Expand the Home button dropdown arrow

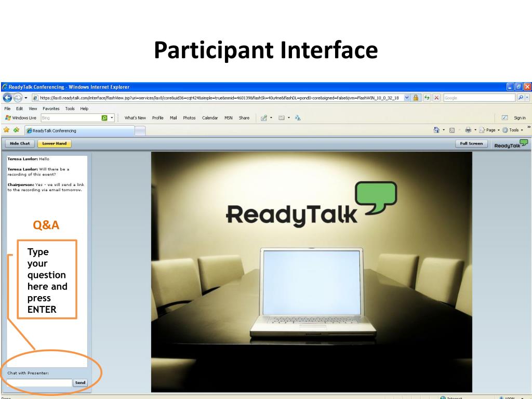click(x=444, y=130)
